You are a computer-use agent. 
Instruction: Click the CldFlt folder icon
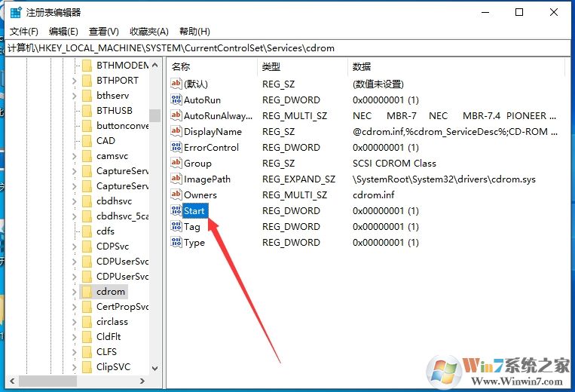click(x=87, y=337)
